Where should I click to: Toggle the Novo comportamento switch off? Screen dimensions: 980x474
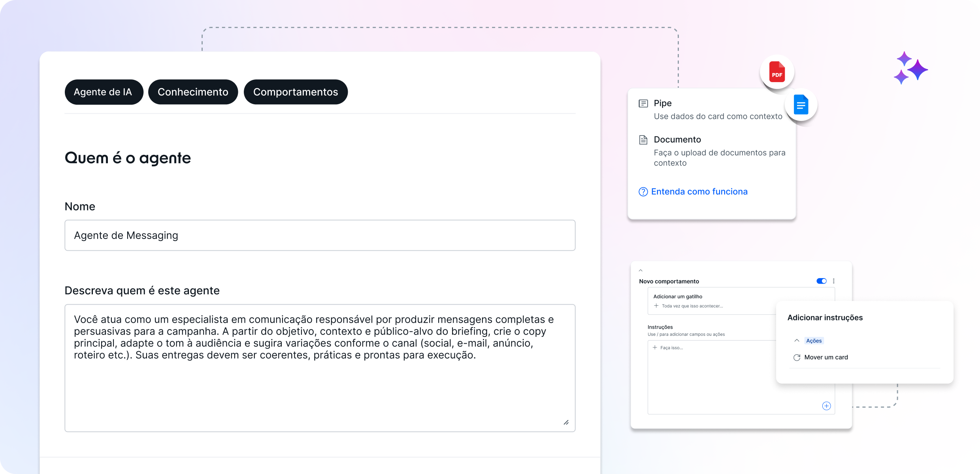822,281
